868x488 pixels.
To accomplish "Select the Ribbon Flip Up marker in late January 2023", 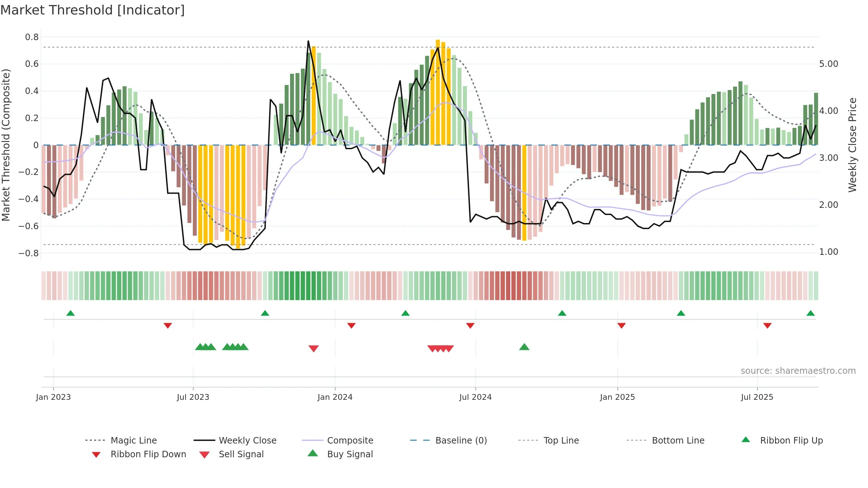I will point(71,313).
